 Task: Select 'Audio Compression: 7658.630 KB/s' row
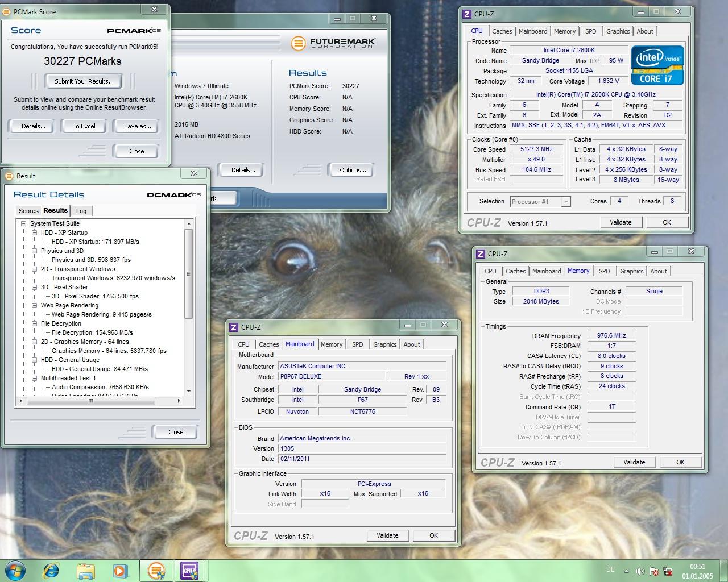(x=100, y=387)
